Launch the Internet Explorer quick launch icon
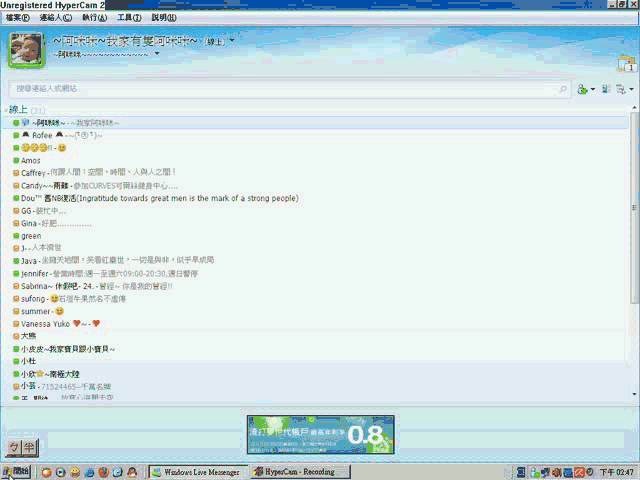Screen dimensions: 640x480 pyautogui.click(x=89, y=472)
